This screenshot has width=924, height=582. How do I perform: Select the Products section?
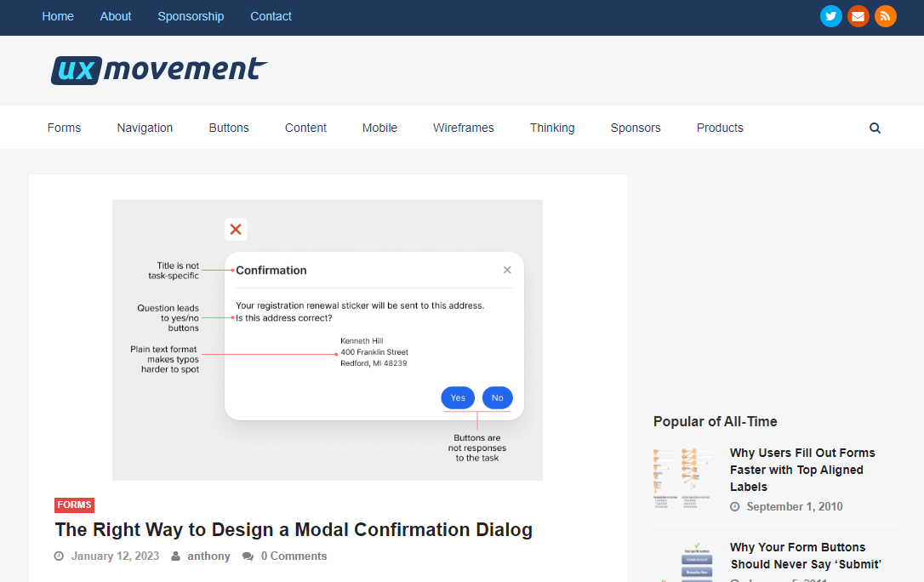click(720, 128)
